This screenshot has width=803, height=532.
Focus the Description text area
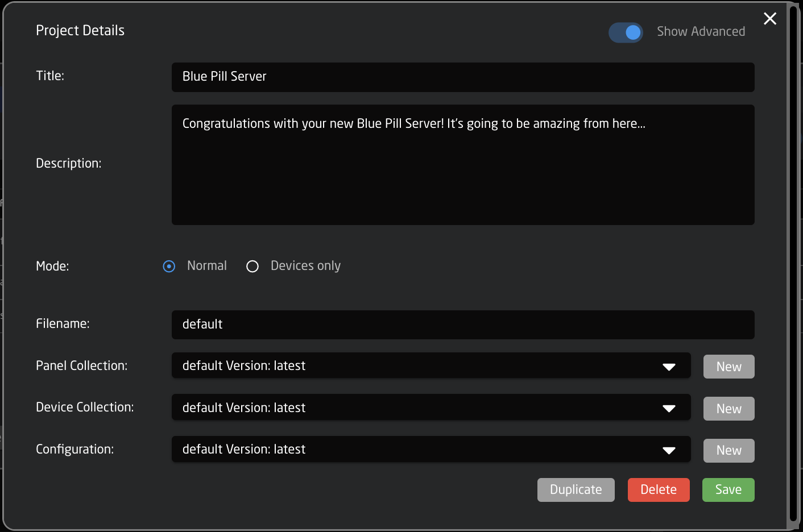coord(462,171)
